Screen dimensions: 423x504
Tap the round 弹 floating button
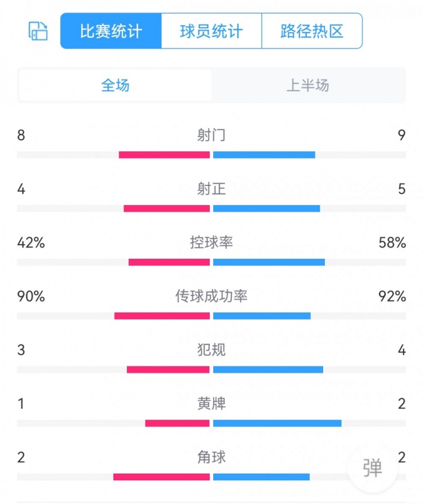click(372, 467)
